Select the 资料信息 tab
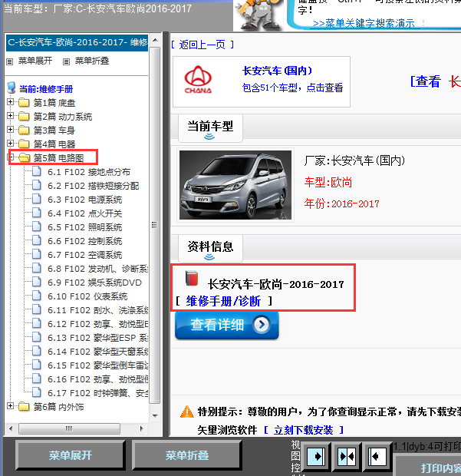461x476 pixels. click(210, 248)
